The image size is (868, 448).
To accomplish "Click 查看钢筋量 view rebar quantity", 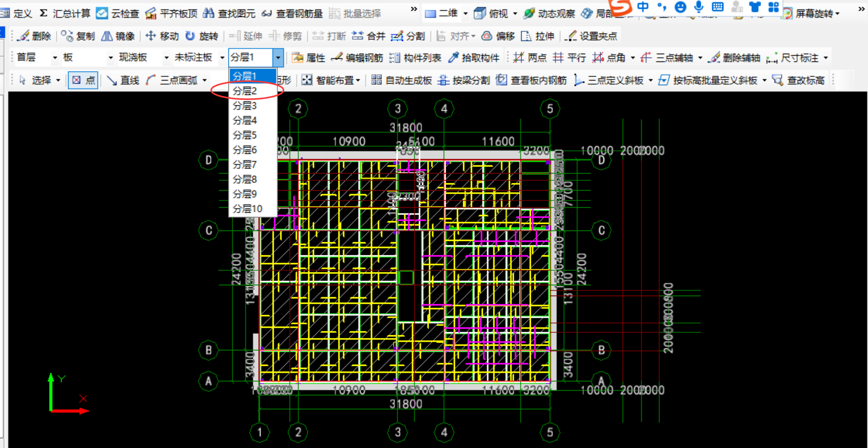I will click(x=292, y=13).
